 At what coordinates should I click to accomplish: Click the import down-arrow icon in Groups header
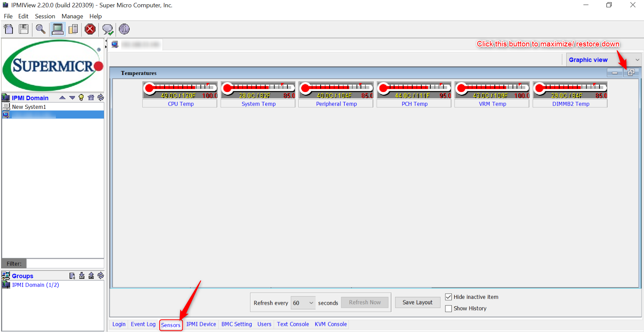coord(82,276)
